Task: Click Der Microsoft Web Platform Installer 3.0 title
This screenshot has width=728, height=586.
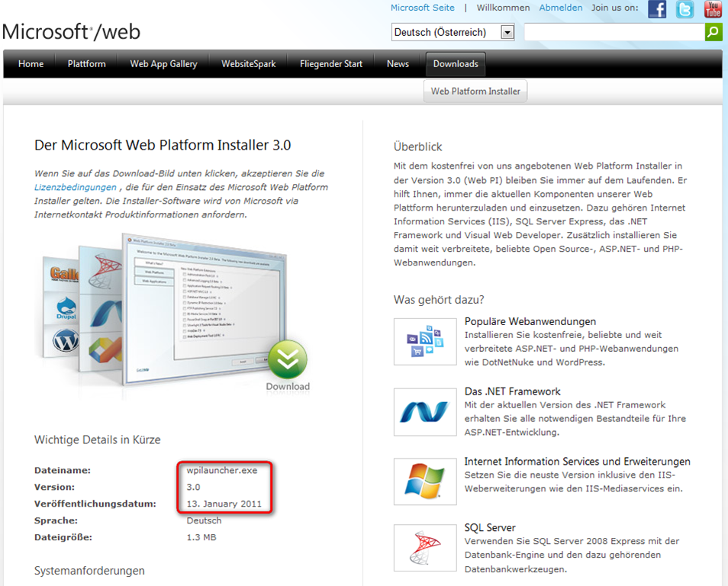Action: (163, 145)
